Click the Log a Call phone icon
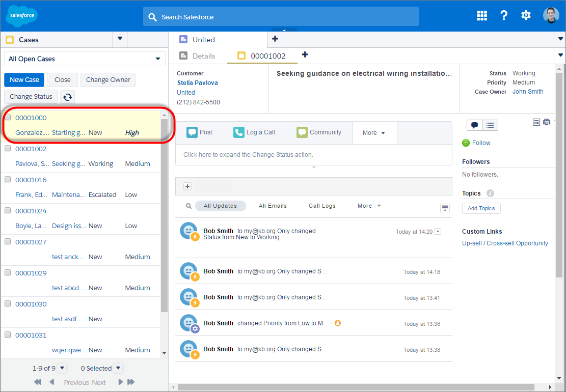Image resolution: width=566 pixels, height=392 pixels. 238,132
